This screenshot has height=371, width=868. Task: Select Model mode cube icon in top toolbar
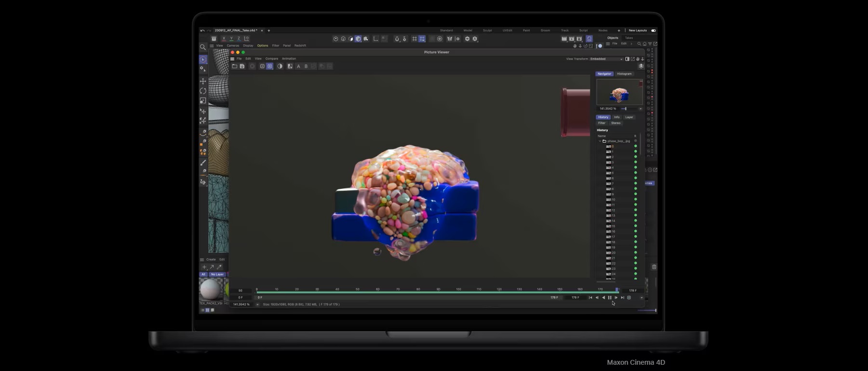coord(358,39)
